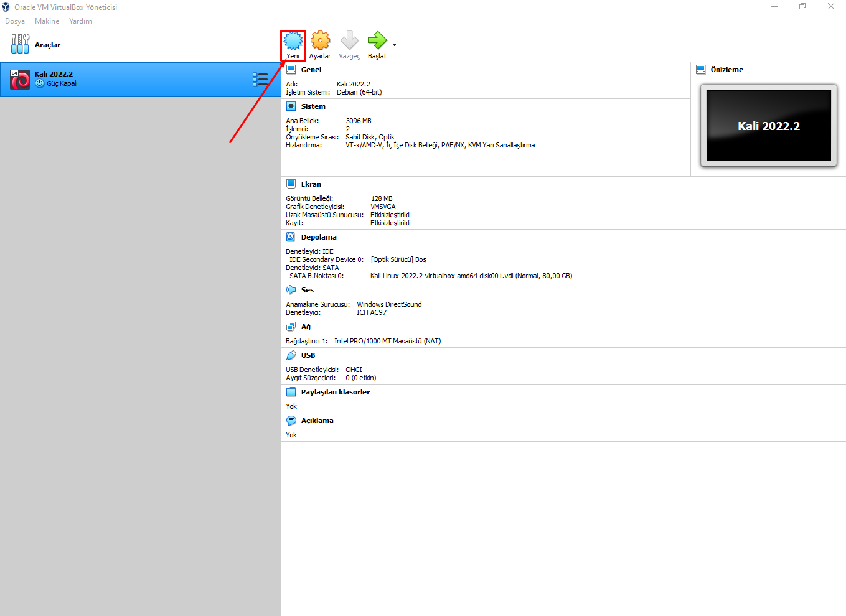Click the Önizleme panel heading
This screenshot has height=616, width=846.
point(727,70)
